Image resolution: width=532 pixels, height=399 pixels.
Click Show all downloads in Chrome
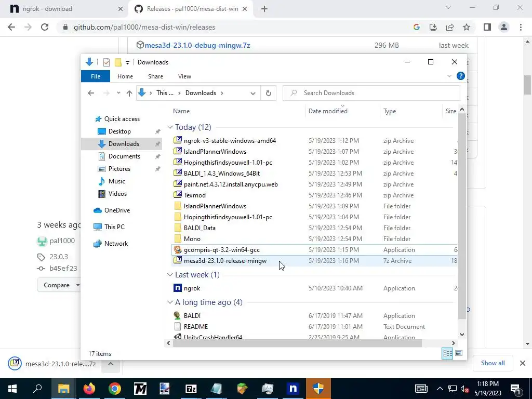493,363
